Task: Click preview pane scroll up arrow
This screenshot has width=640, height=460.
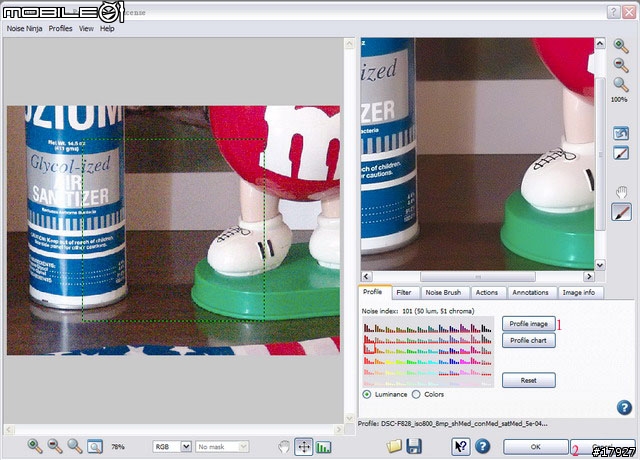Action: (600, 43)
